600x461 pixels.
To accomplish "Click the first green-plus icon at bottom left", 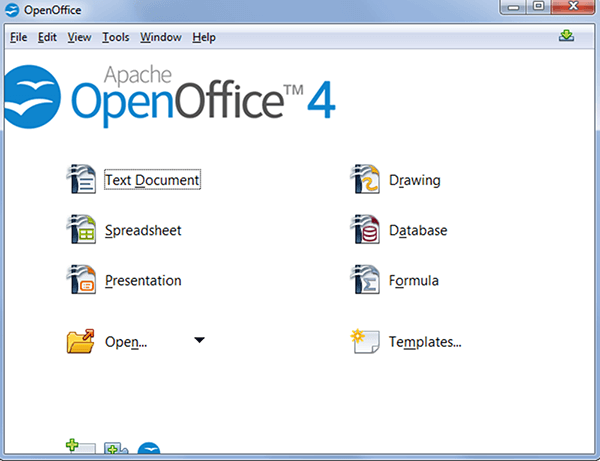I will click(79, 450).
